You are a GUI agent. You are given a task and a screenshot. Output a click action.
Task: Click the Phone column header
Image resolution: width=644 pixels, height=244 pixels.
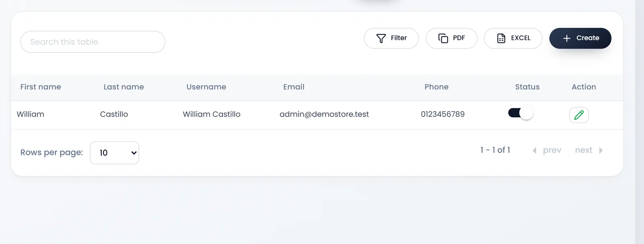pos(436,87)
